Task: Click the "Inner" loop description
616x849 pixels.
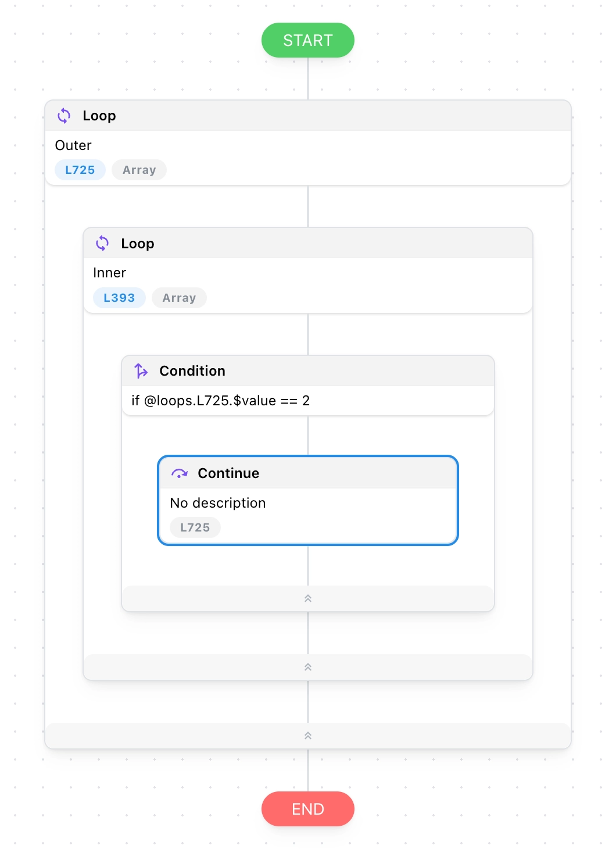Action: (x=110, y=273)
